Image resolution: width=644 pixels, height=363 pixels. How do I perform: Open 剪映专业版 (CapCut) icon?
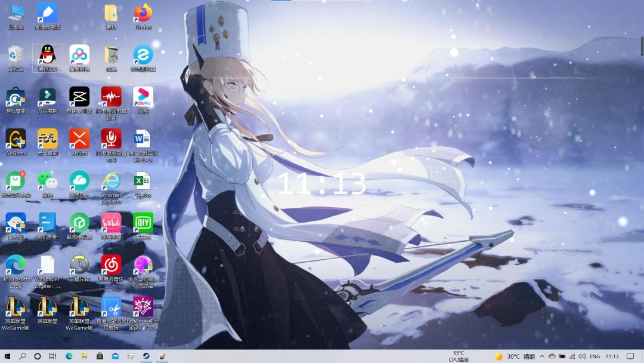(79, 100)
